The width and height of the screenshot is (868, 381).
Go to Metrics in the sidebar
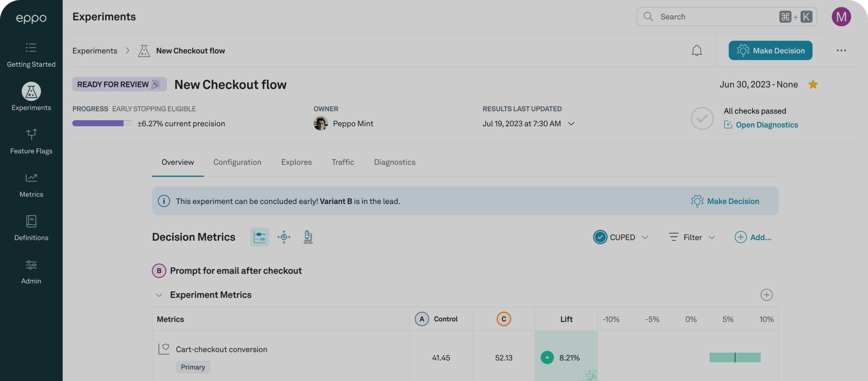pyautogui.click(x=31, y=185)
